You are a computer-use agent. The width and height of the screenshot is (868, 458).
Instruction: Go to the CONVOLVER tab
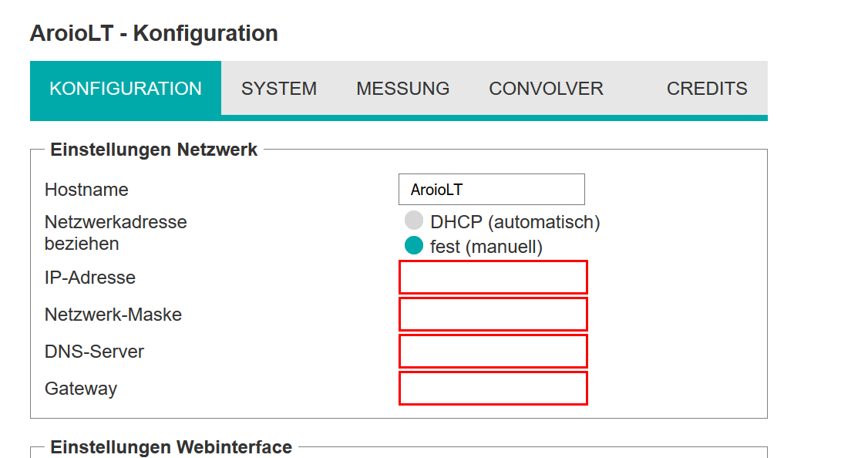[x=546, y=89]
